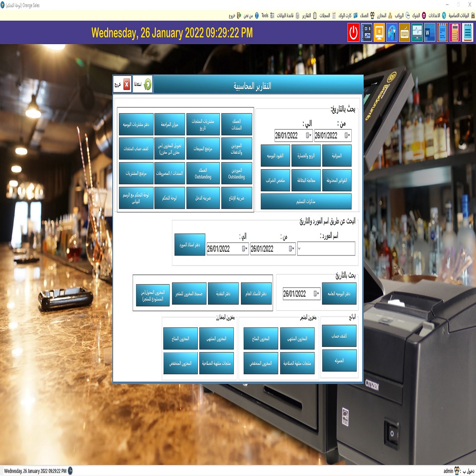Click the green refresh arrow icon

tap(147, 84)
